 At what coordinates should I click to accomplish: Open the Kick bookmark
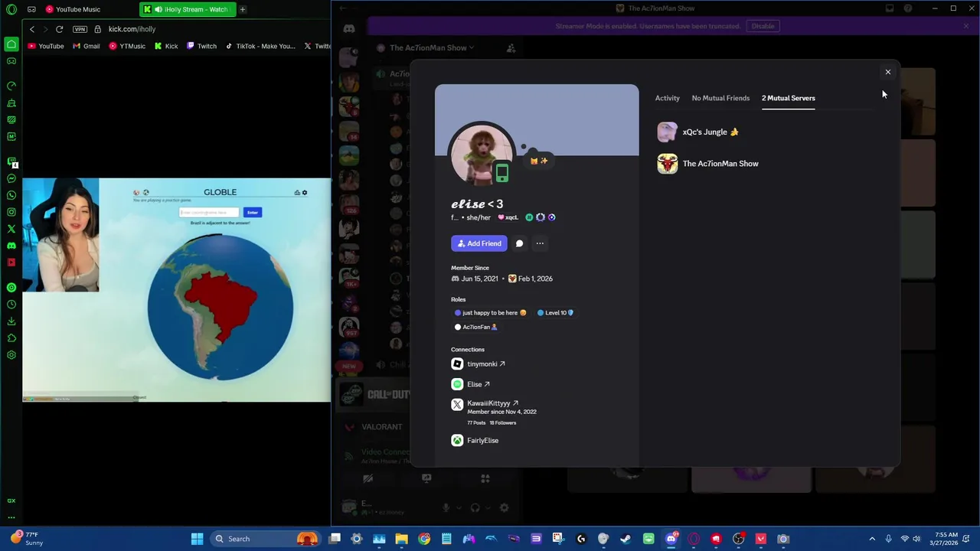coord(166,46)
